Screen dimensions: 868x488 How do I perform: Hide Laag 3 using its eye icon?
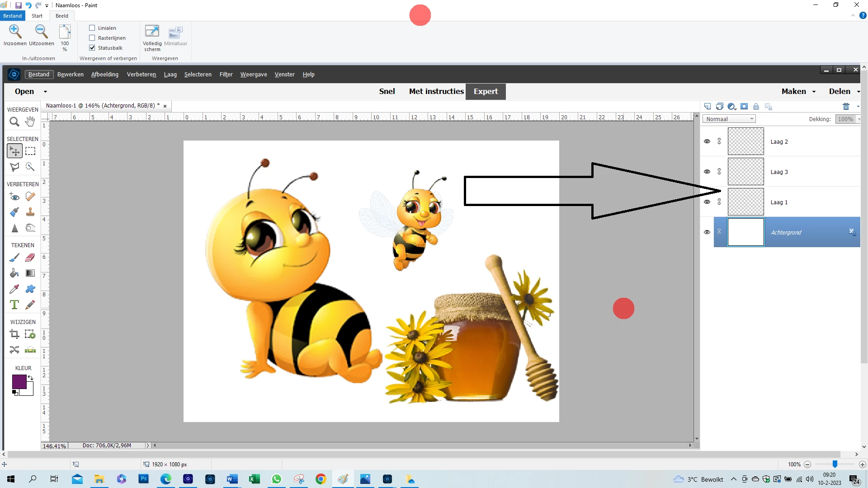tap(707, 172)
